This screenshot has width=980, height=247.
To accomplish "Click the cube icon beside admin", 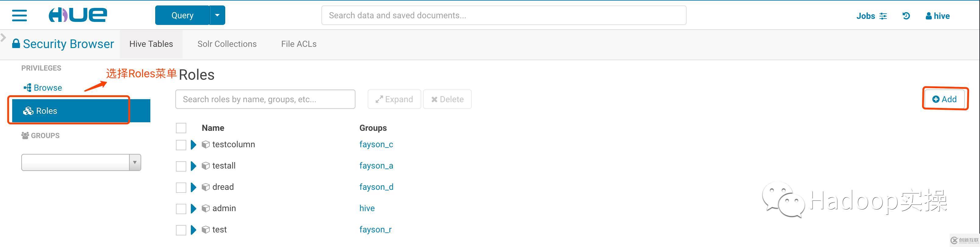I will click(205, 209).
